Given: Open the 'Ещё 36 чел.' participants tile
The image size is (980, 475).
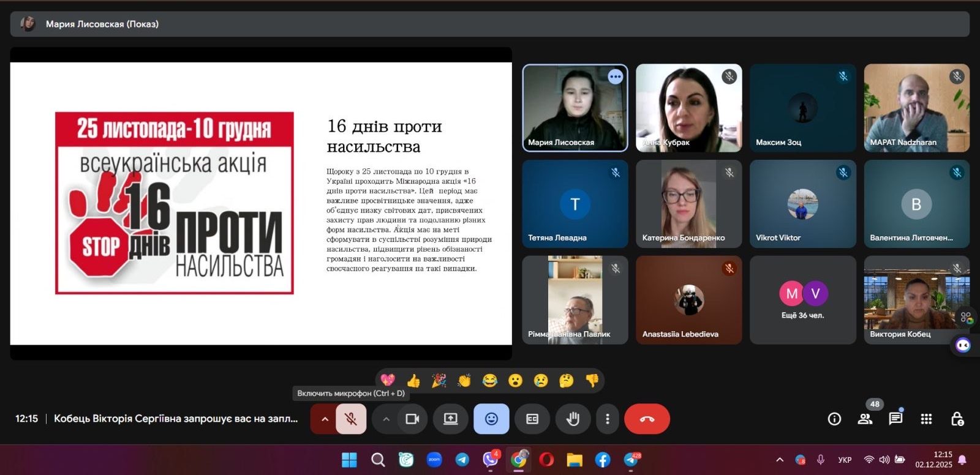Looking at the screenshot, I should point(803,300).
